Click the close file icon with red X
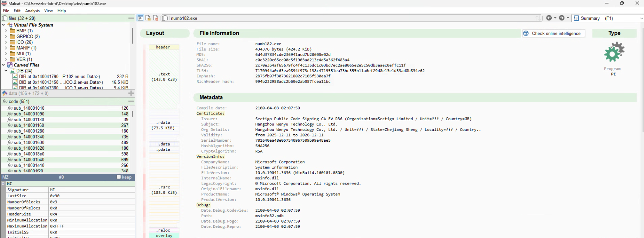Viewport: 644px width, 238px height. click(156, 18)
